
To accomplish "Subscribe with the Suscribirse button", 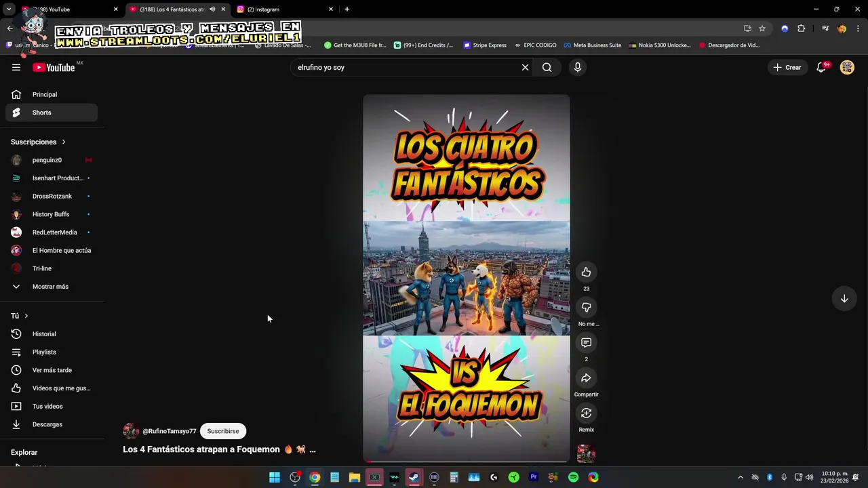I will click(x=223, y=431).
